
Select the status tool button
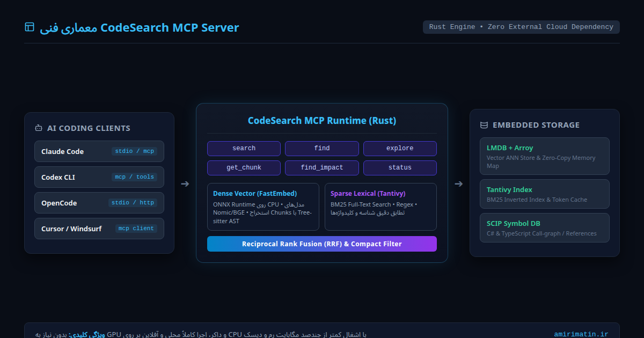(x=400, y=167)
